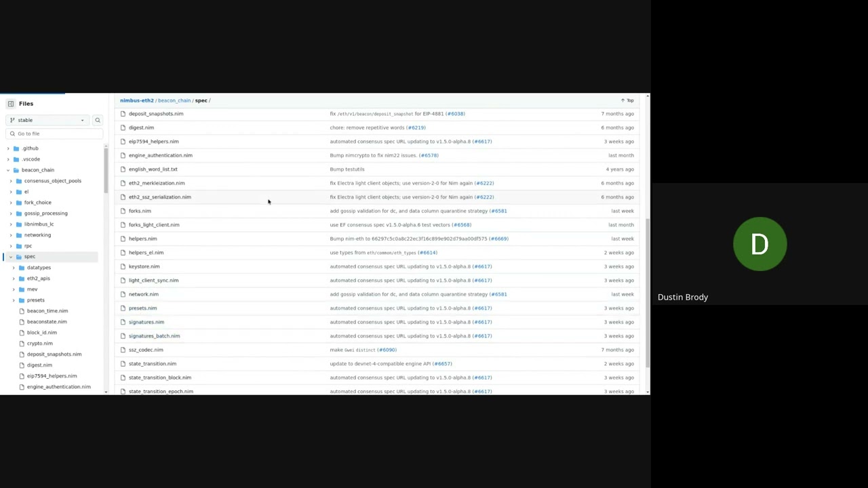Screen dimensions: 868x488
Task: Collapse the file tree panel icon beside Files
Action: point(11,104)
